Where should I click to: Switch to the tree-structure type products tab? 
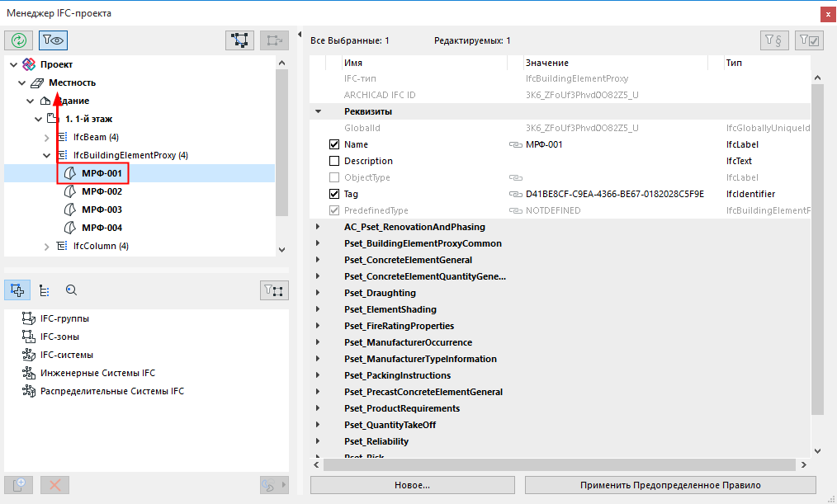pyautogui.click(x=45, y=290)
